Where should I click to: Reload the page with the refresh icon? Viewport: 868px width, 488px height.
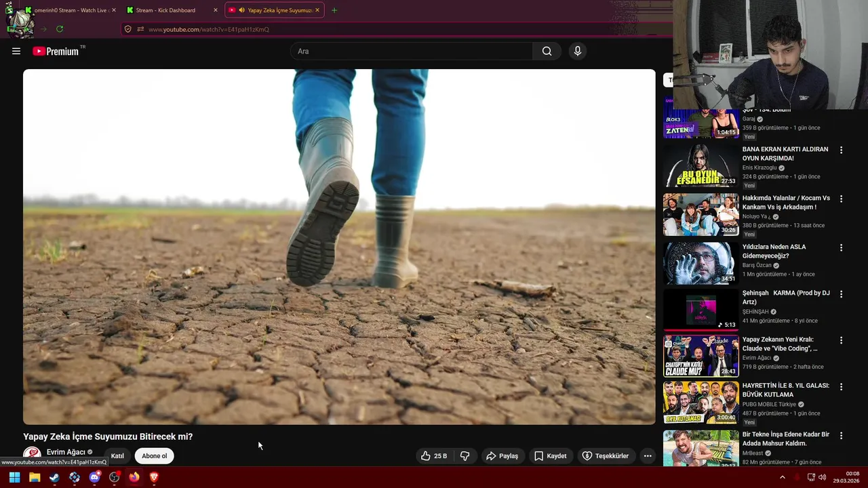(60, 29)
